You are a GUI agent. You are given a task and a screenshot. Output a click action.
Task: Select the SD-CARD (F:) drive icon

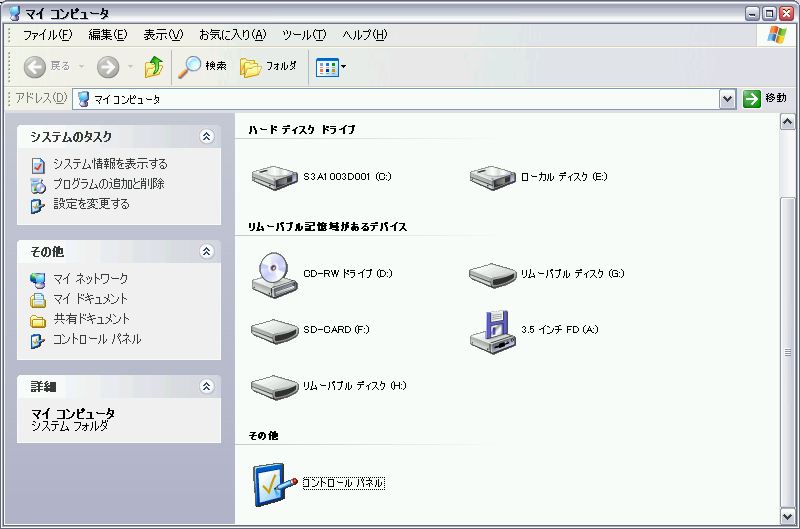(x=274, y=329)
